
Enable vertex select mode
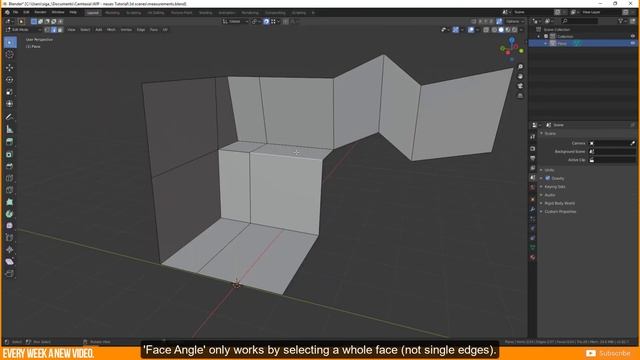[47, 30]
